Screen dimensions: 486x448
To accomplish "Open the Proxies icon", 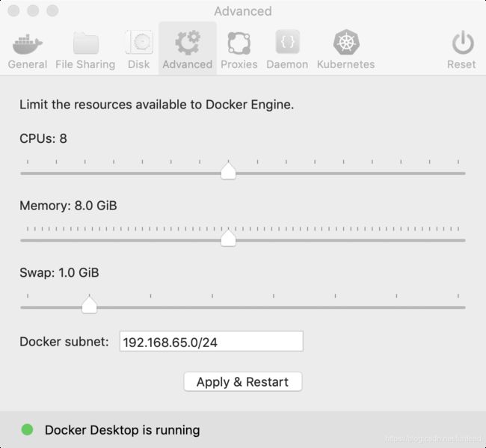I will point(239,43).
